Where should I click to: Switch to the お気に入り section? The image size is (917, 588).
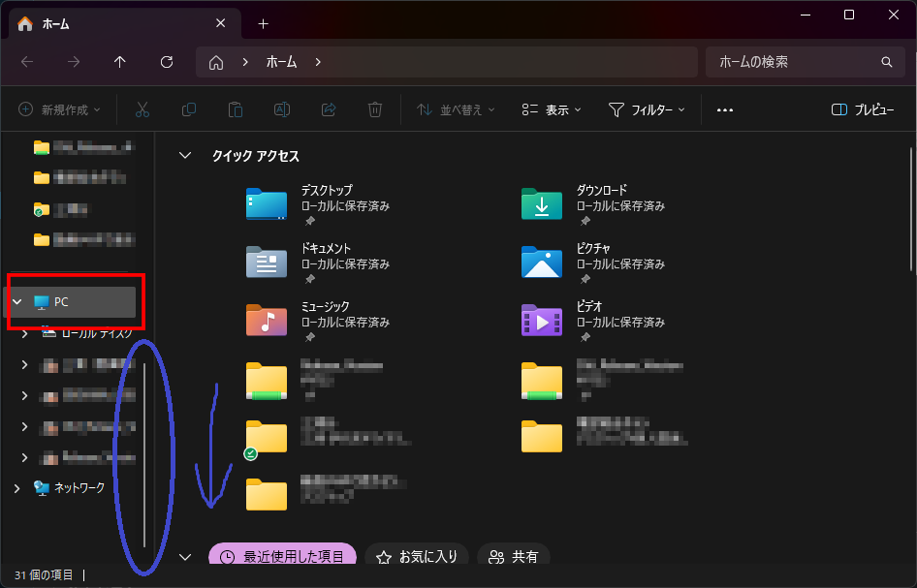pos(417,555)
